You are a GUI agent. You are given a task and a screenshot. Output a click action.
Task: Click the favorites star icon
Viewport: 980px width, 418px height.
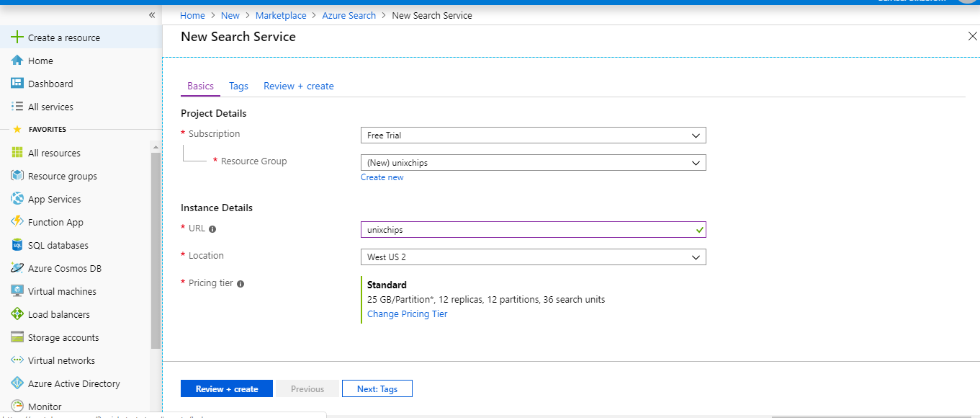tap(17, 130)
